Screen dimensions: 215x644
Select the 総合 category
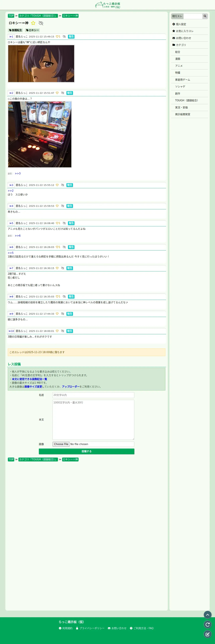coord(190,52)
